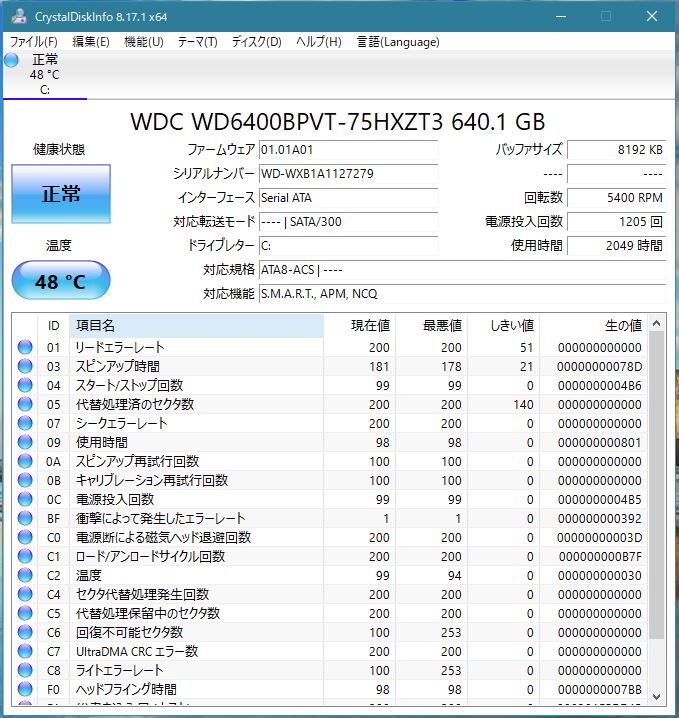Viewport: 679px width, 718px height.
Task: Click threshold value 140 in row 05
Action: 523,405
